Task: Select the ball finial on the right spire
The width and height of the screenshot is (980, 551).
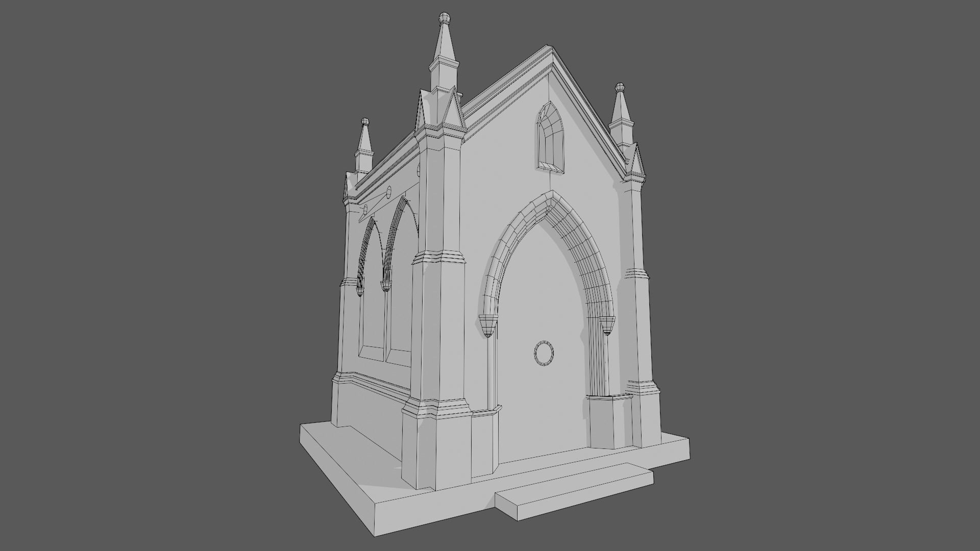Action: click(620, 87)
